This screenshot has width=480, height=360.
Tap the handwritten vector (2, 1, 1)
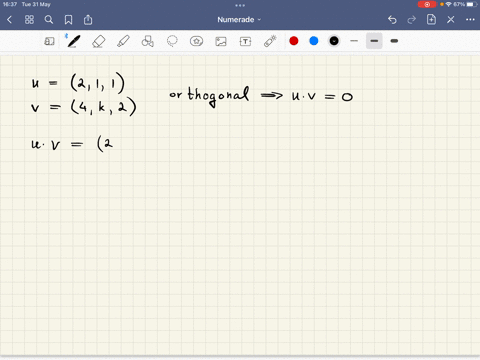97,83
